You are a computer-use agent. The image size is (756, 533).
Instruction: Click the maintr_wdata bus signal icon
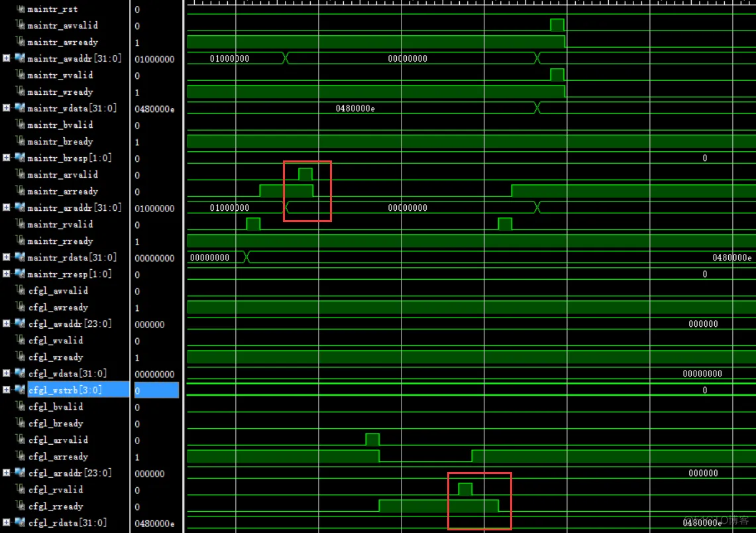[20, 108]
